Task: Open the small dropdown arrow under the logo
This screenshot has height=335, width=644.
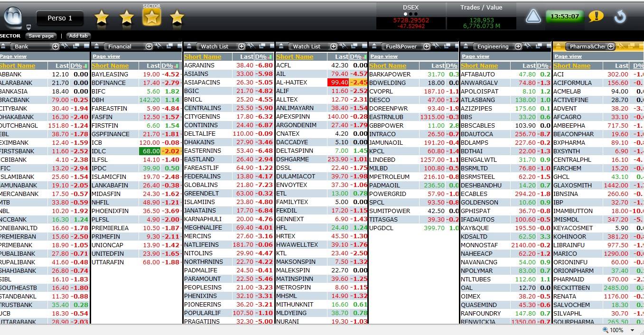Action: pyautogui.click(x=28, y=28)
